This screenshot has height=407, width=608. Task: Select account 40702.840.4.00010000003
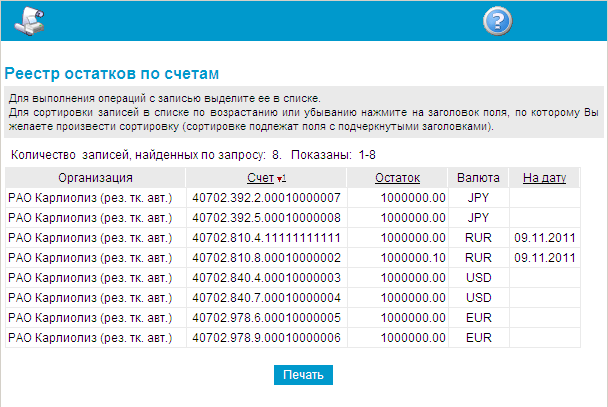click(x=266, y=278)
